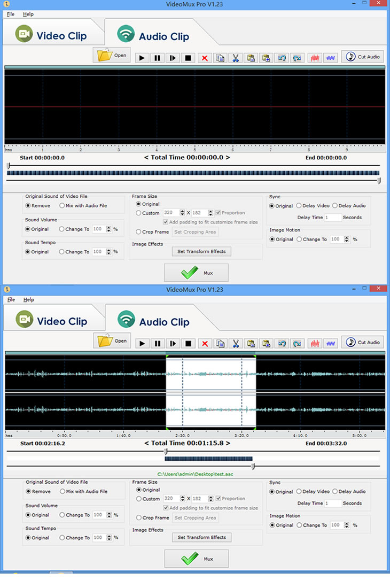
Task: Click the play-selection icon in lower window
Action: 173,343
